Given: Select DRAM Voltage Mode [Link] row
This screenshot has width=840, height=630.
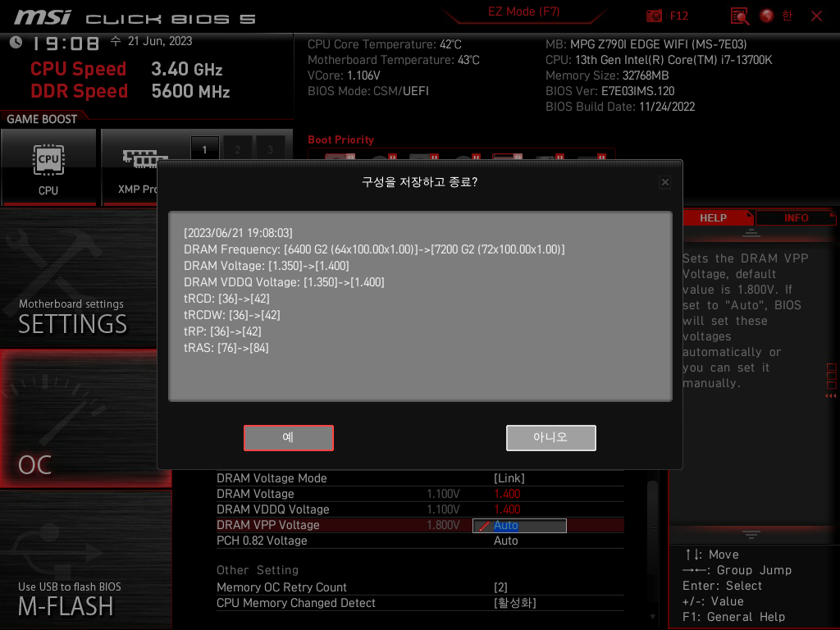Looking at the screenshot, I should tap(420, 478).
